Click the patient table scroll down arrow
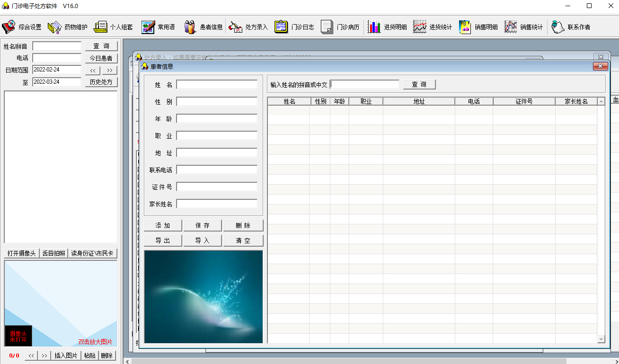 [601, 339]
